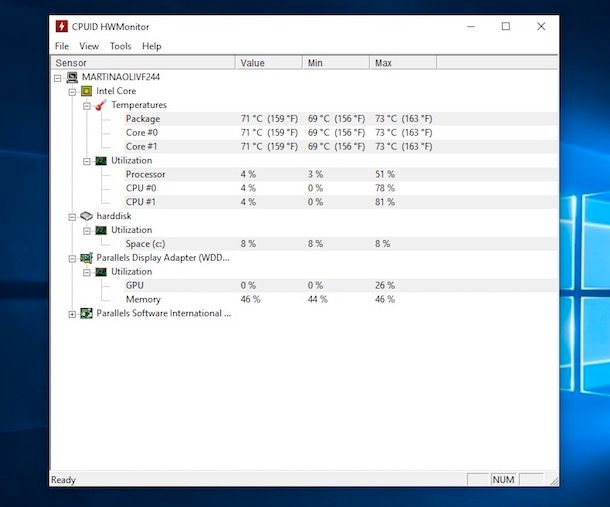The height and width of the screenshot is (507, 610).
Task: Click the computer icon beside MARTINAOLIVF244
Action: [x=72, y=77]
